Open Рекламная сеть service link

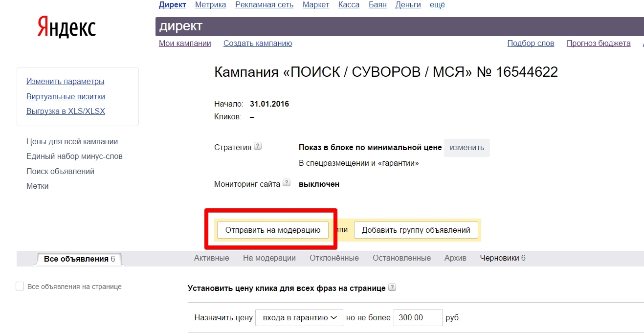tap(264, 5)
